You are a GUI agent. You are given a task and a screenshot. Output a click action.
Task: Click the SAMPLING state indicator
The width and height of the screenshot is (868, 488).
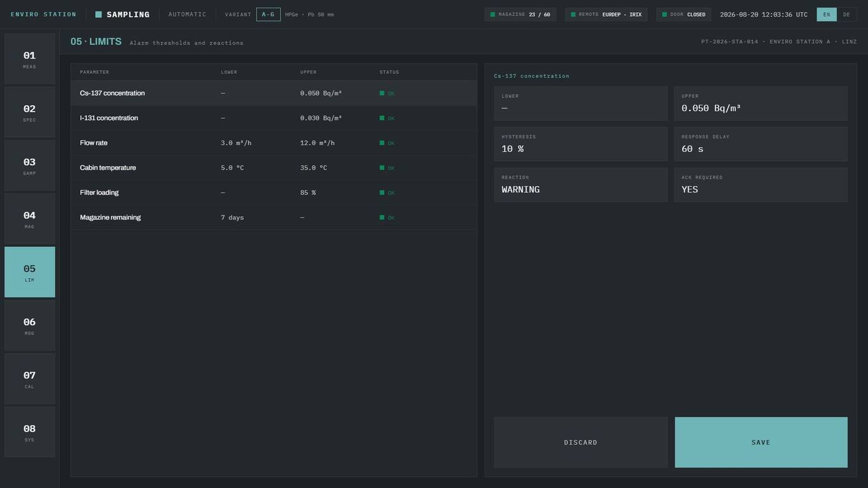click(x=123, y=14)
